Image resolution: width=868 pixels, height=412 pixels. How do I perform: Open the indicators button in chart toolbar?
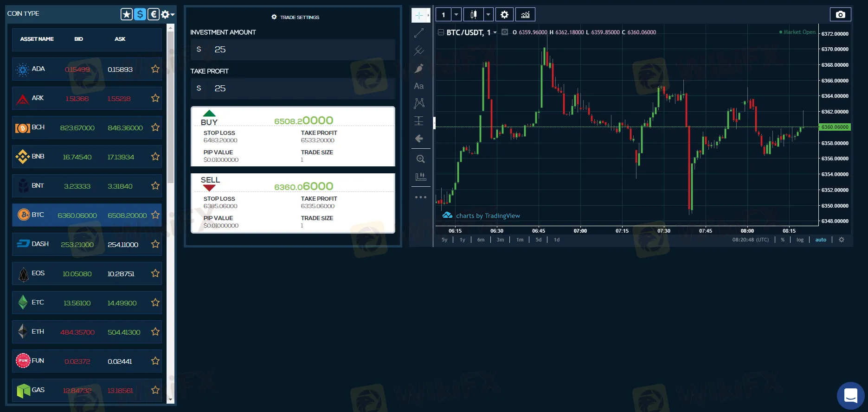tap(525, 15)
